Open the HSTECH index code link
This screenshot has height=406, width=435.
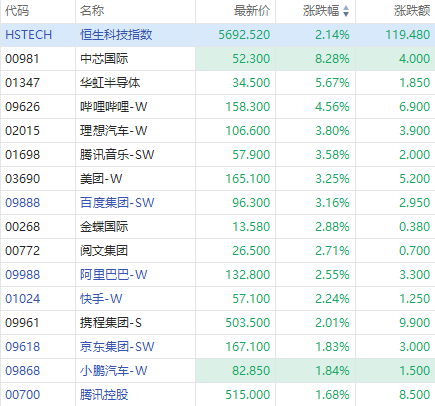[x=29, y=35]
